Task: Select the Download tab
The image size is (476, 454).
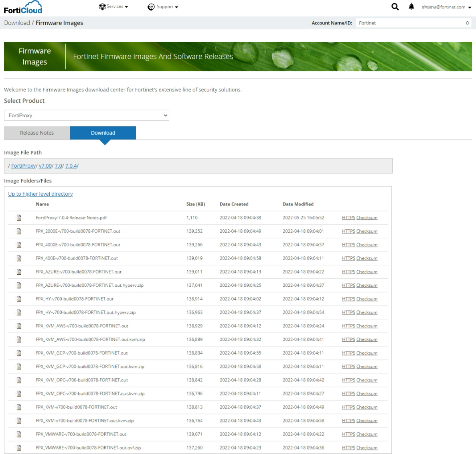Action: pyautogui.click(x=103, y=133)
